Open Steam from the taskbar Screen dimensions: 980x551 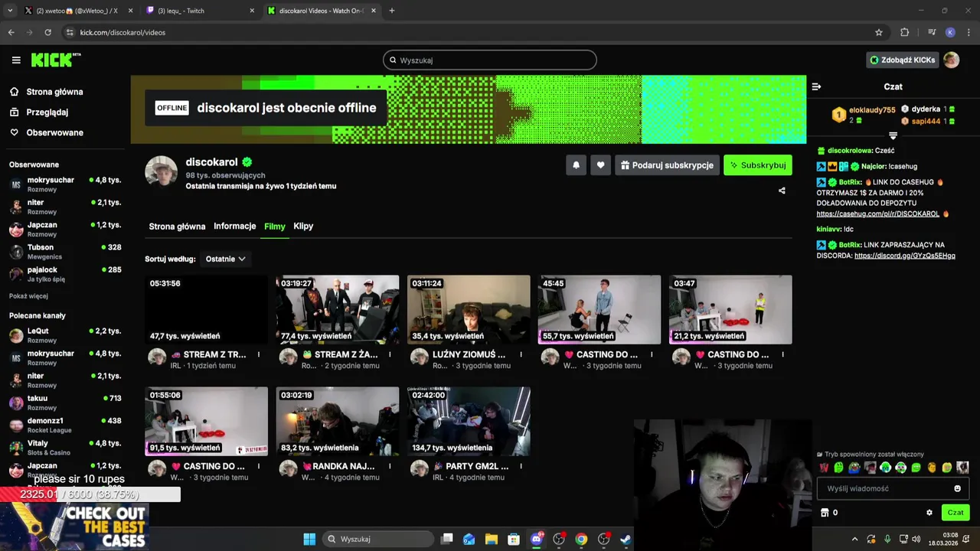(x=626, y=539)
